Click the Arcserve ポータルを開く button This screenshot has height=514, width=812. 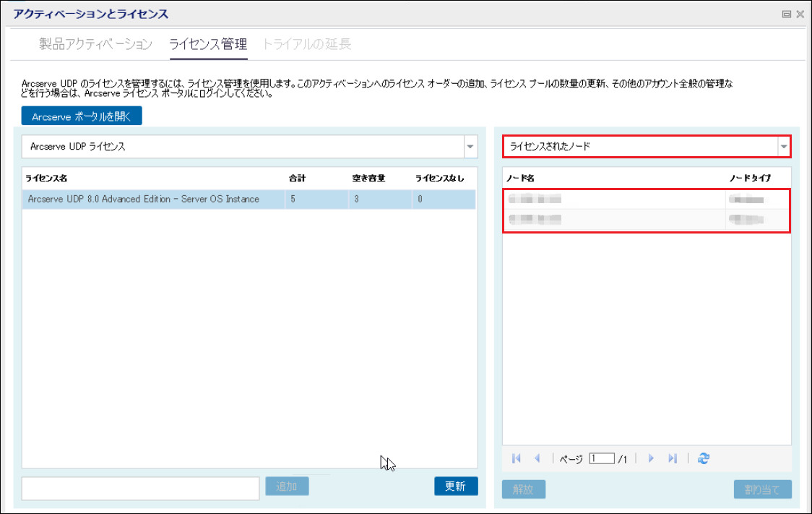(82, 116)
